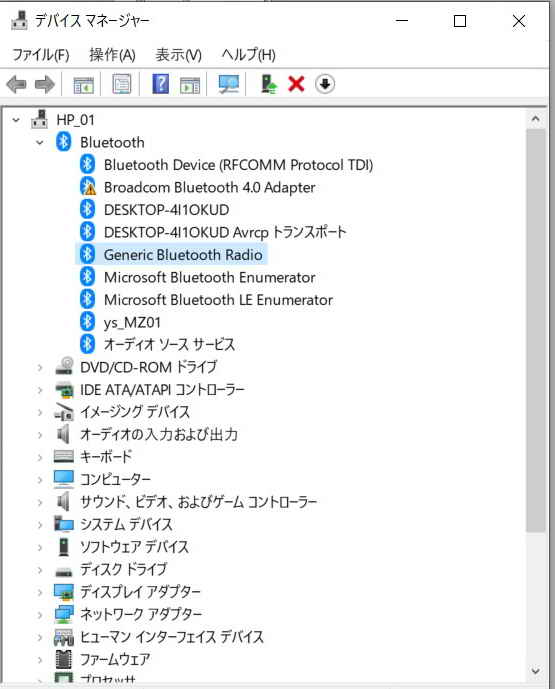Click the キーボード keyboard icon
The width and height of the screenshot is (555, 689).
64,457
